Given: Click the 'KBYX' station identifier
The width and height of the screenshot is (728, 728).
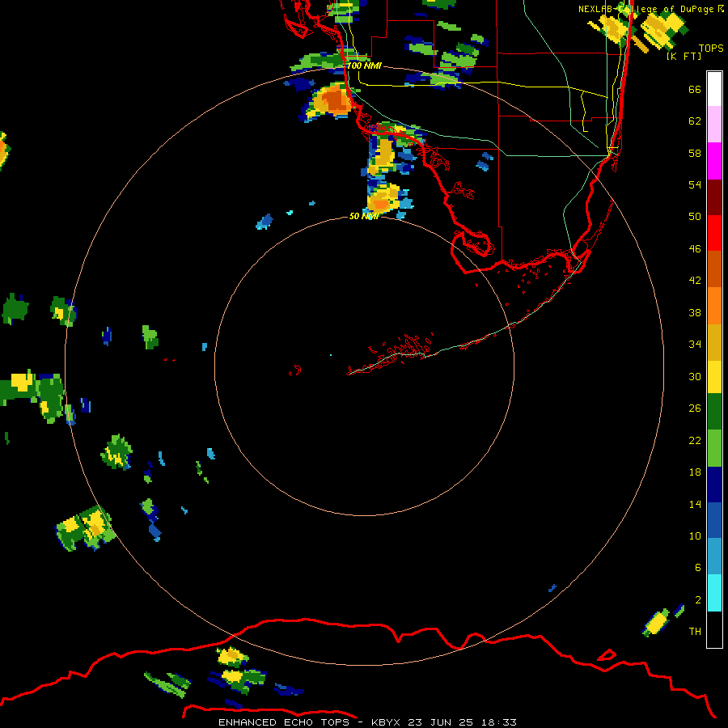Looking at the screenshot, I should (386, 722).
